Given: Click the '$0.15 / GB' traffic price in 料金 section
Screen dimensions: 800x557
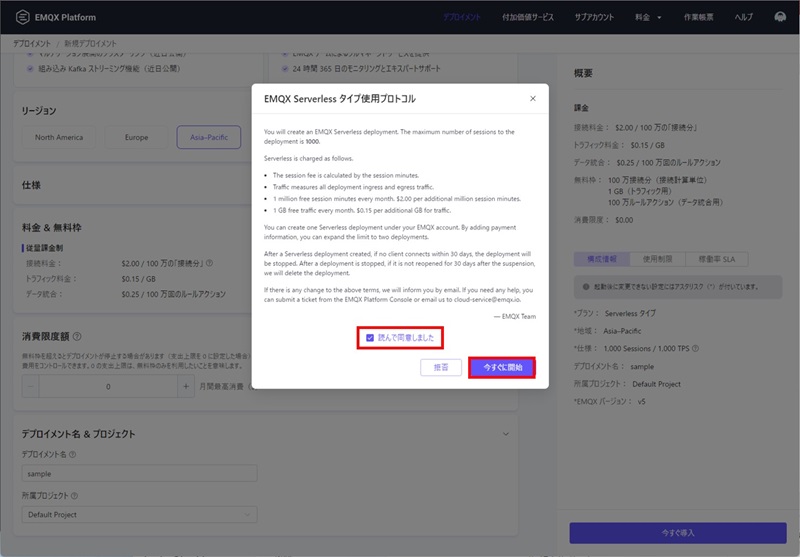Looking at the screenshot, I should coord(138,279).
